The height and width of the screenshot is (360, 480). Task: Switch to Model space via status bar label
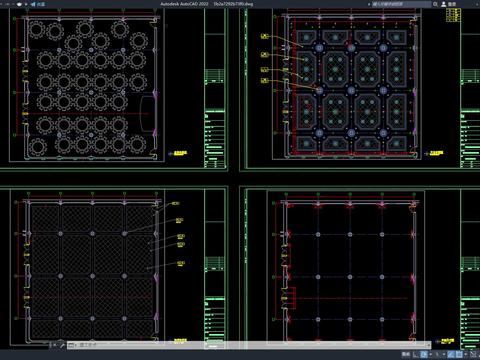pyautogui.click(x=406, y=354)
